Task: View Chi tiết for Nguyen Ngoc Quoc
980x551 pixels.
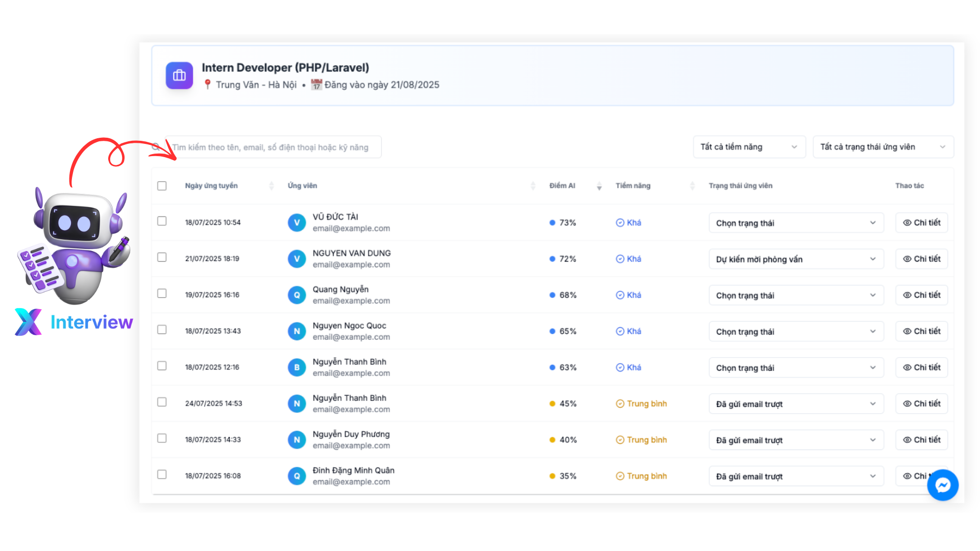Action: (x=921, y=331)
